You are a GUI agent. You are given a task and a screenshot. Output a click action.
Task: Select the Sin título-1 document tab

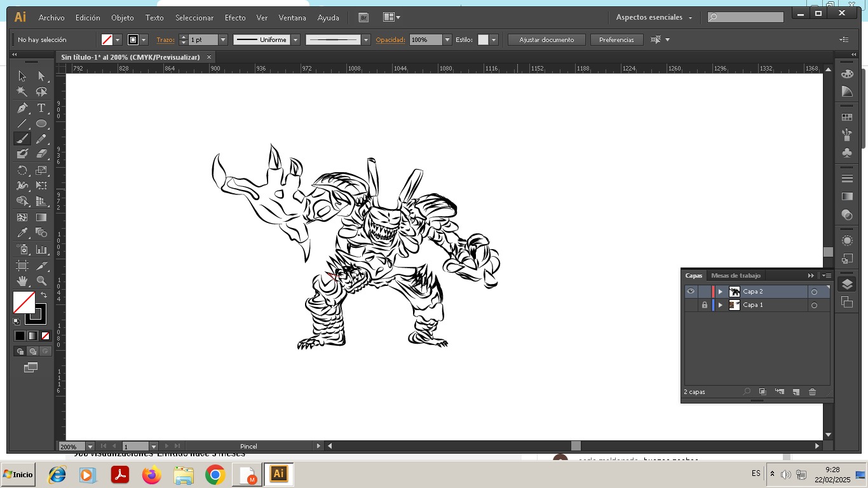point(130,57)
